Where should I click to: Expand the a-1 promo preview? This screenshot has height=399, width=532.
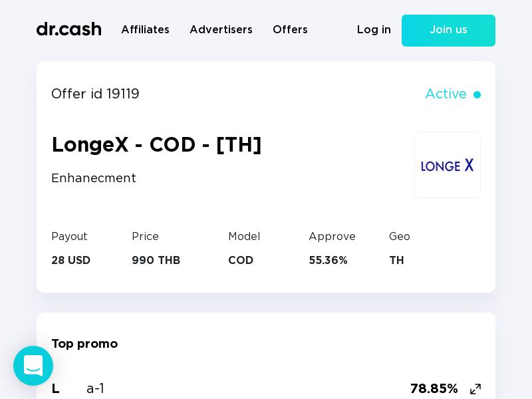pos(475,389)
